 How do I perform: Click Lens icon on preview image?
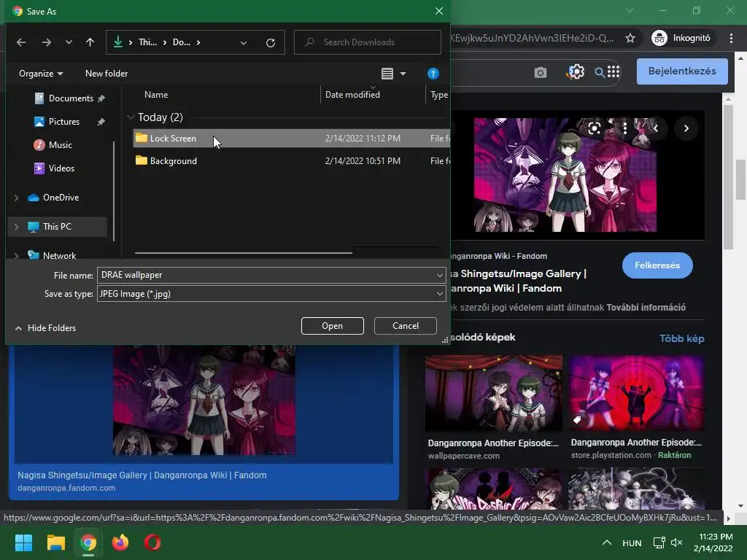[594, 128]
